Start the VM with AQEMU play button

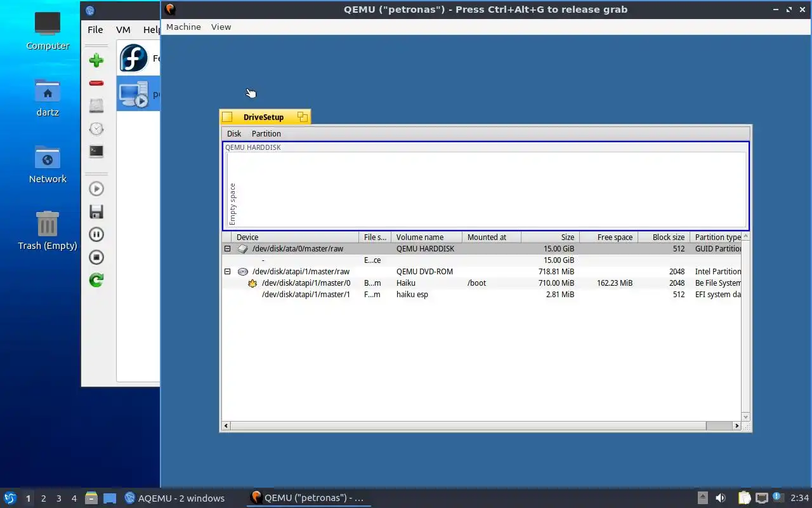coord(96,189)
